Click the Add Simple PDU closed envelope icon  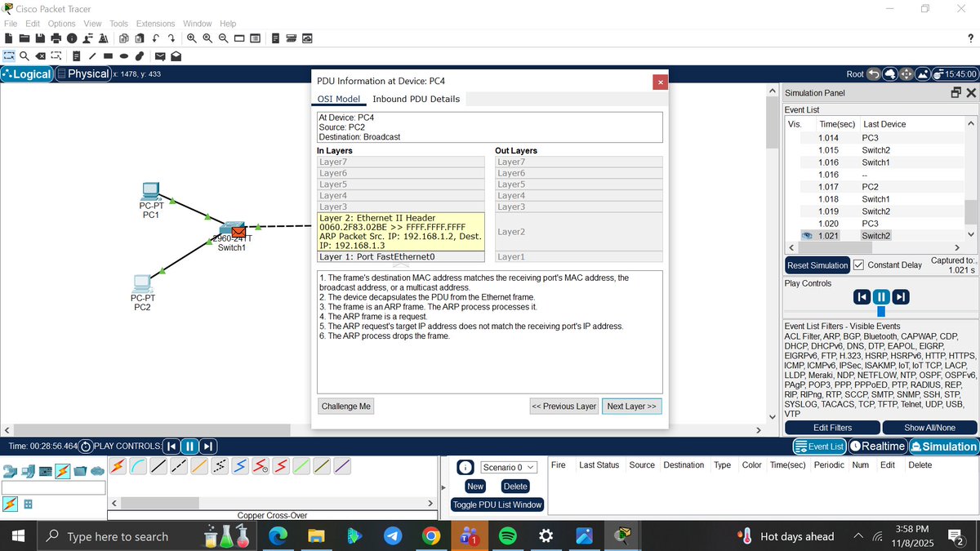(160, 56)
